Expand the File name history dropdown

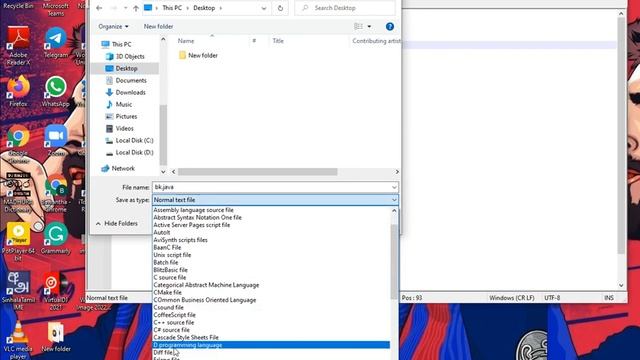(394, 187)
